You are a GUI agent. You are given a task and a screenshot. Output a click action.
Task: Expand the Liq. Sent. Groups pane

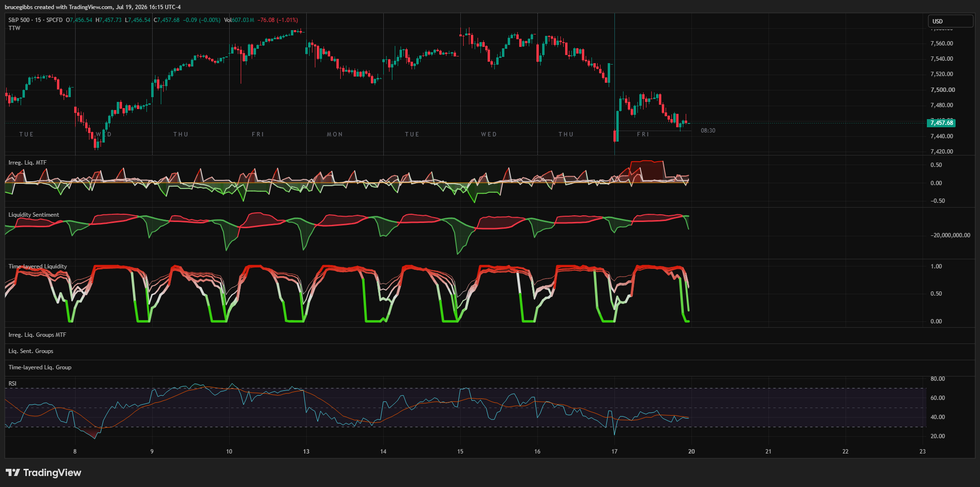[x=31, y=351]
